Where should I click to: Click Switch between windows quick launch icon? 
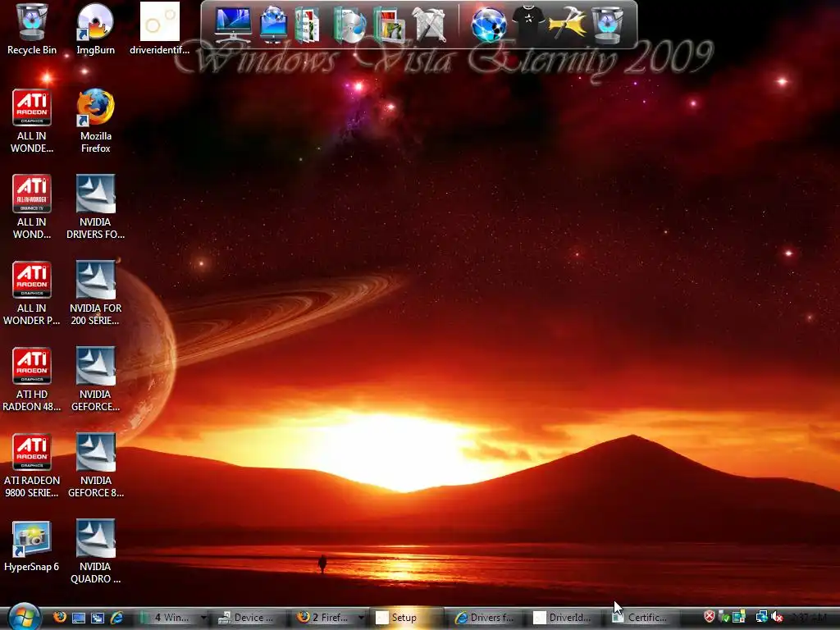pyautogui.click(x=98, y=618)
